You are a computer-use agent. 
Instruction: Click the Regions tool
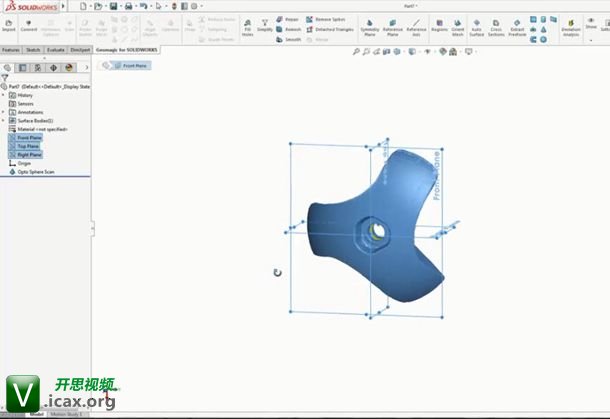click(x=439, y=26)
